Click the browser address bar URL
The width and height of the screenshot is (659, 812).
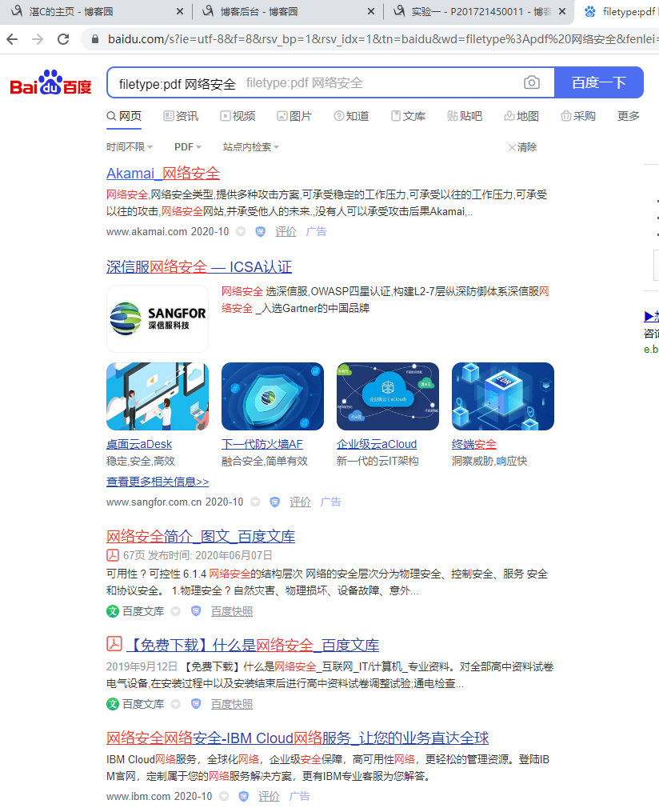[x=382, y=39]
